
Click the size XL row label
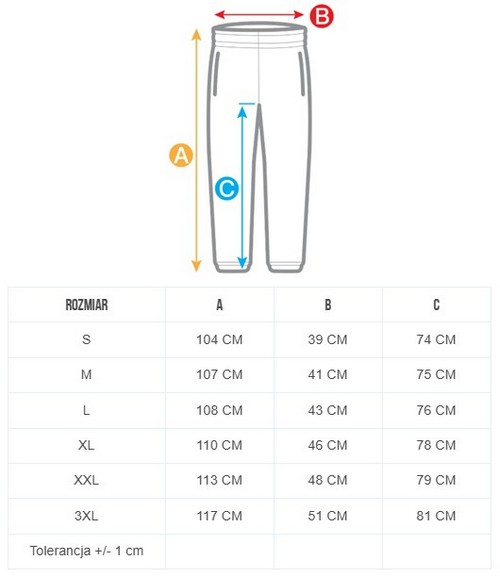(86, 445)
